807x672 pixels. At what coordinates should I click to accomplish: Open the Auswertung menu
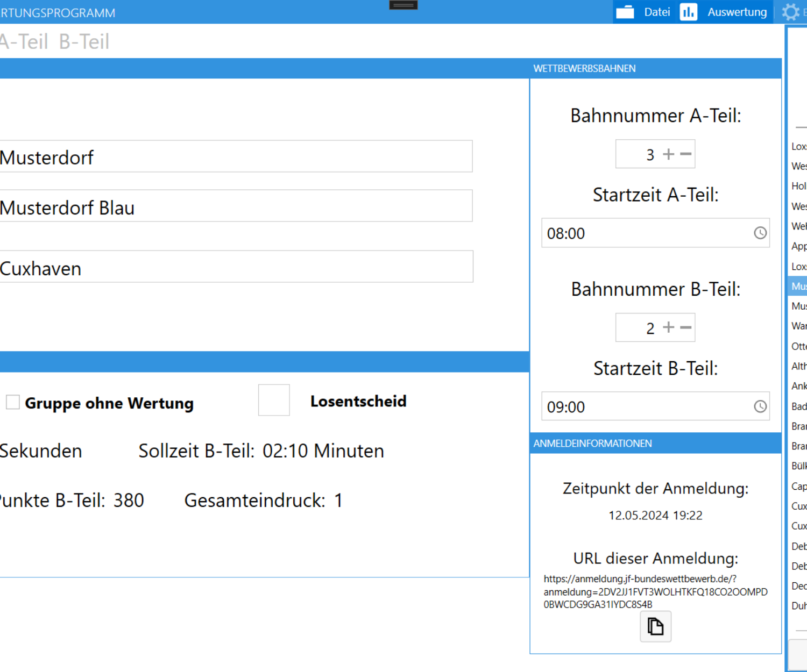click(x=737, y=12)
